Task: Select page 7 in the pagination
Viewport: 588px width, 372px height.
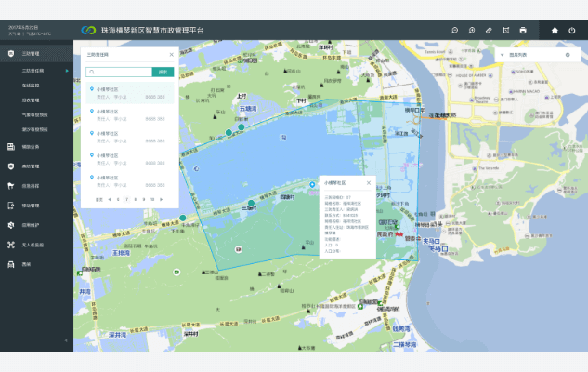Action: coord(126,199)
